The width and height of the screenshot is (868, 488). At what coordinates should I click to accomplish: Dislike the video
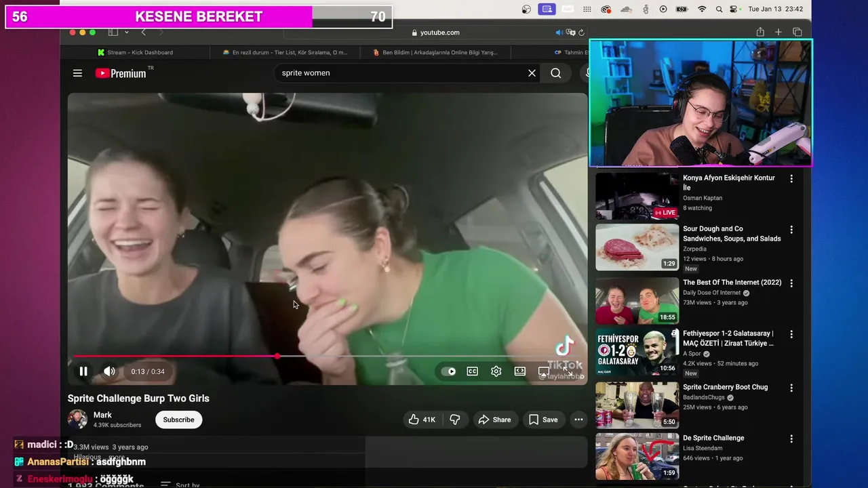455,420
